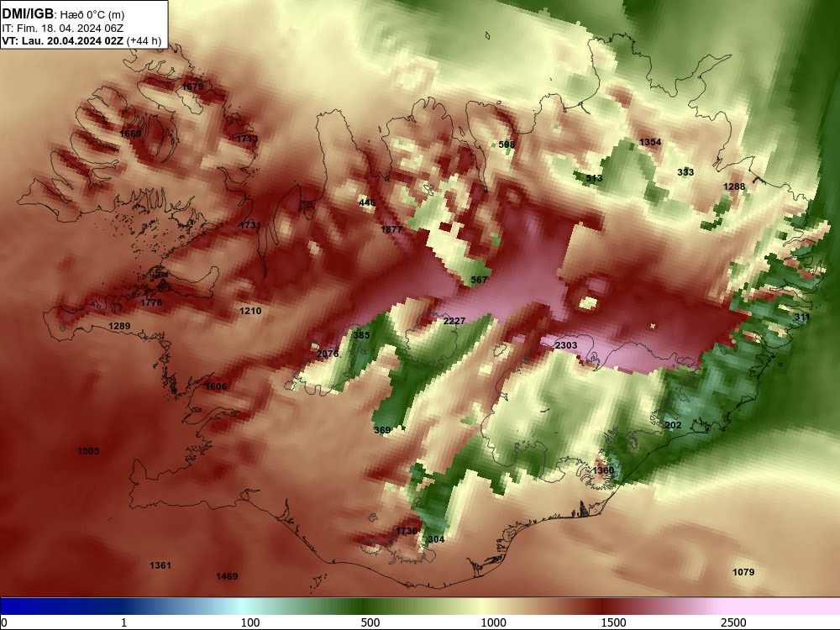
Task: Click the 'VT: Lau. 20.04.2024 02Z' line
Action: [63, 40]
